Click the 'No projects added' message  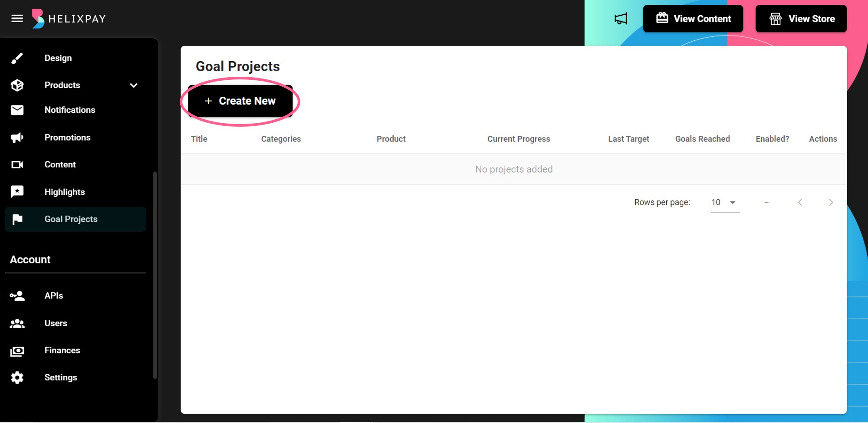pyautogui.click(x=514, y=169)
